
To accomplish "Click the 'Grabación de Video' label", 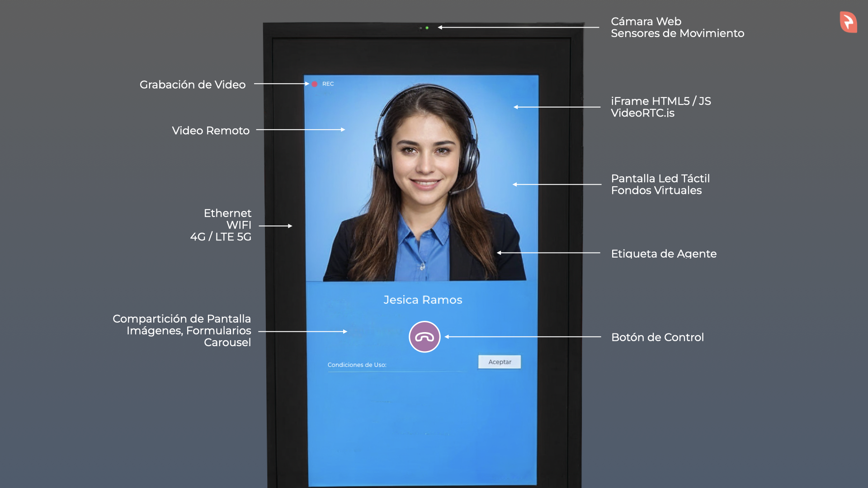I will point(193,85).
